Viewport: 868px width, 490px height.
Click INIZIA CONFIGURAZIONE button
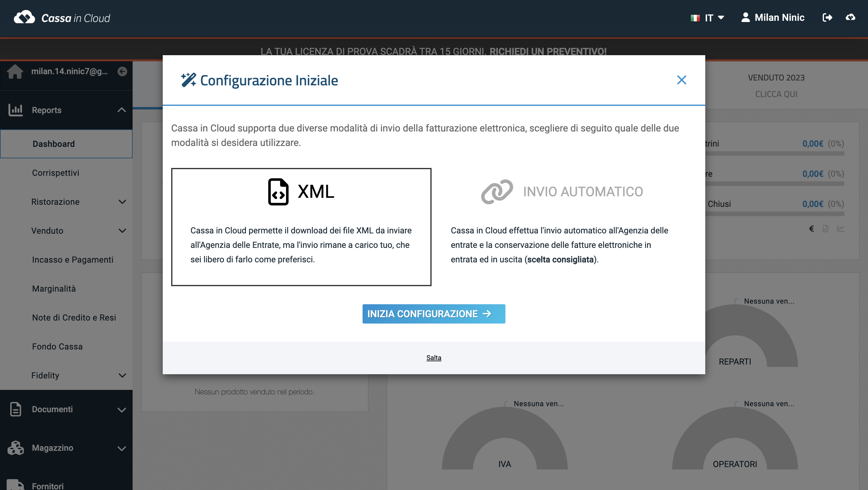pyautogui.click(x=434, y=314)
